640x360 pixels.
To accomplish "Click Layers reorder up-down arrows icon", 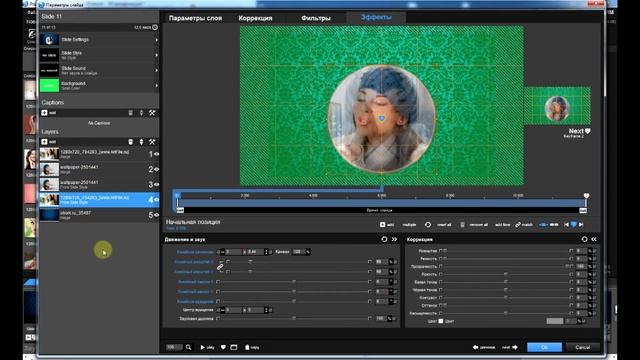I will (142, 142).
